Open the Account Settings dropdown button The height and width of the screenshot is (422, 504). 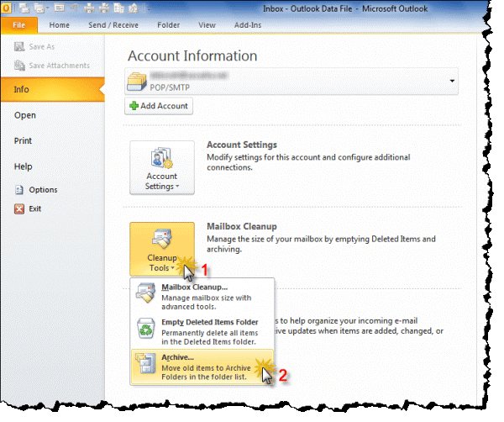[x=162, y=167]
